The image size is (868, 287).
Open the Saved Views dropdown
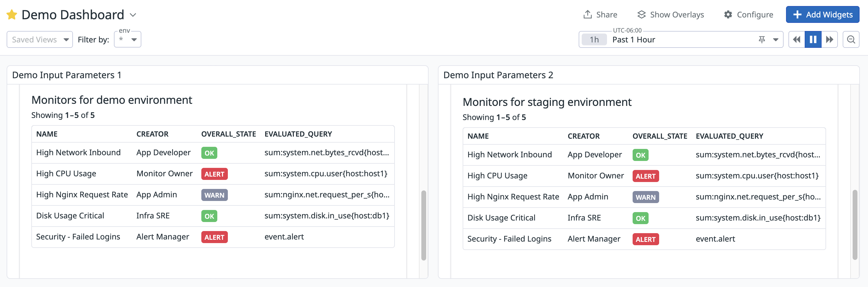coord(40,40)
